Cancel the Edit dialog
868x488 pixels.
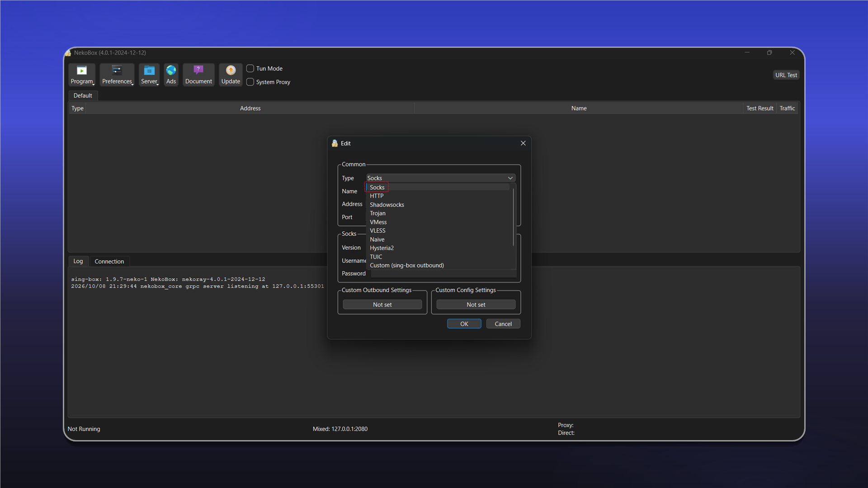(x=503, y=324)
